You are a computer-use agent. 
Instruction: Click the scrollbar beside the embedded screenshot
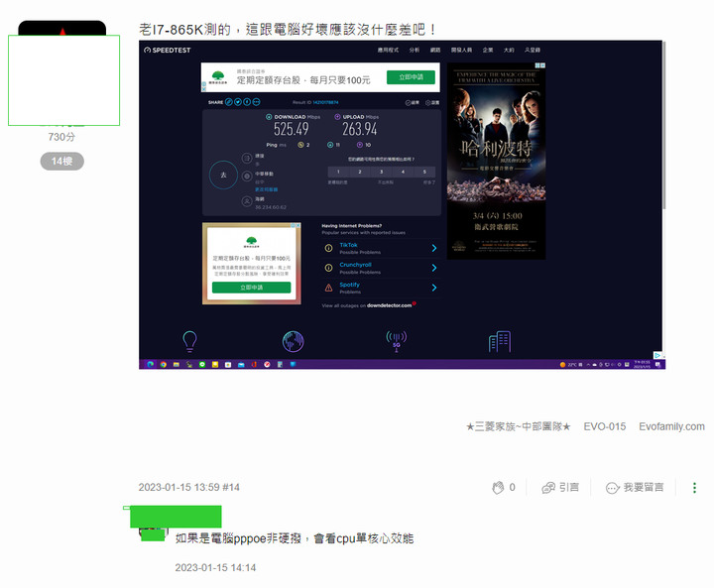click(663, 125)
